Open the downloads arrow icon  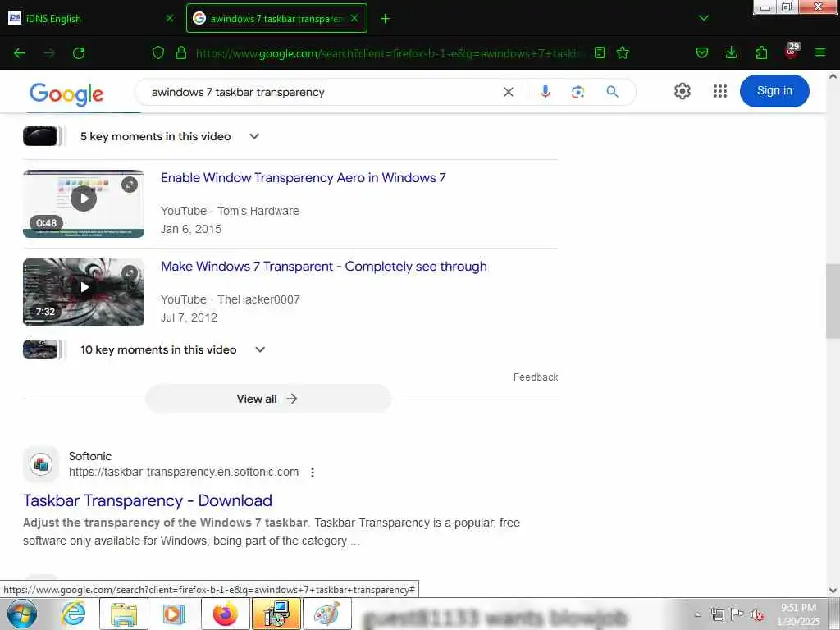(731, 52)
